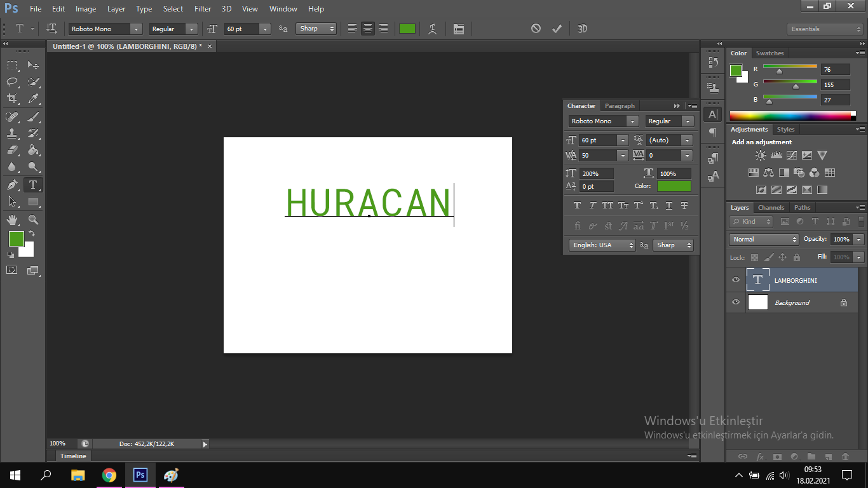Select the Quick Selection tool
This screenshot has height=488, width=868.
(x=34, y=82)
